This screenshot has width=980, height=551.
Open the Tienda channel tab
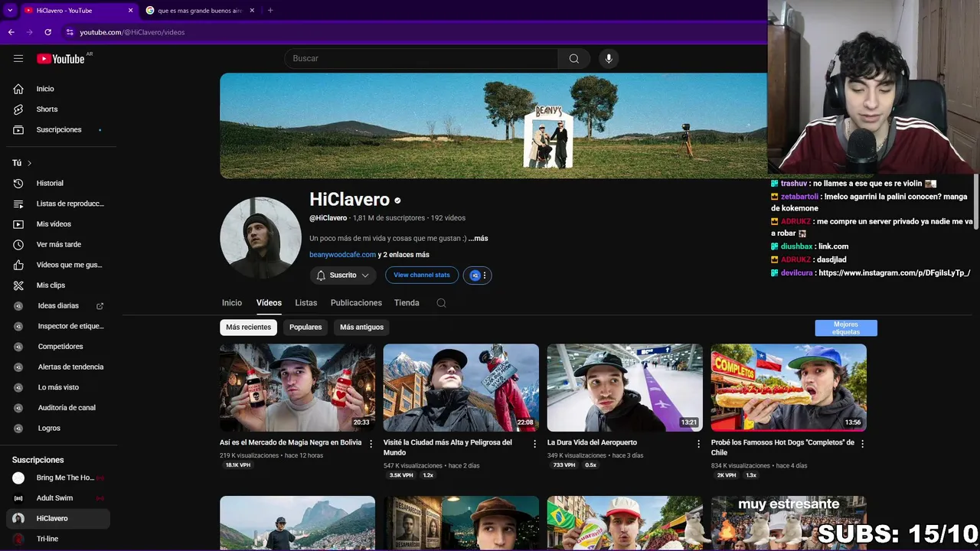(x=407, y=303)
